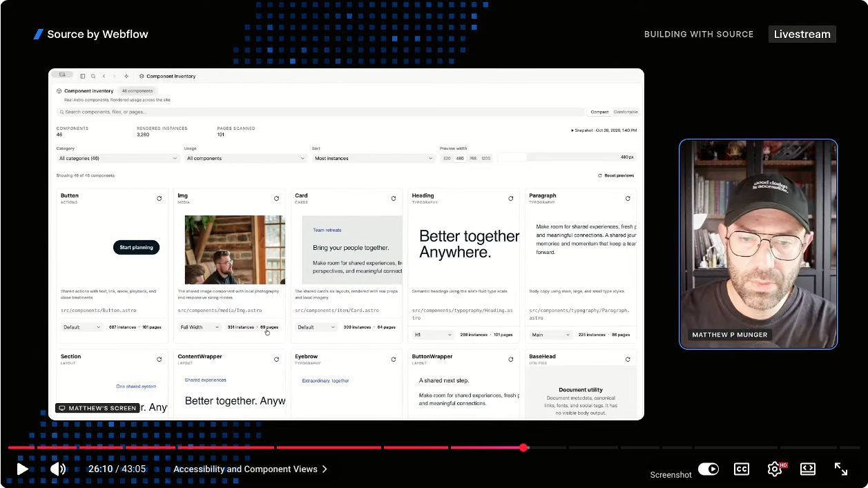Select Compact density view

click(x=599, y=112)
